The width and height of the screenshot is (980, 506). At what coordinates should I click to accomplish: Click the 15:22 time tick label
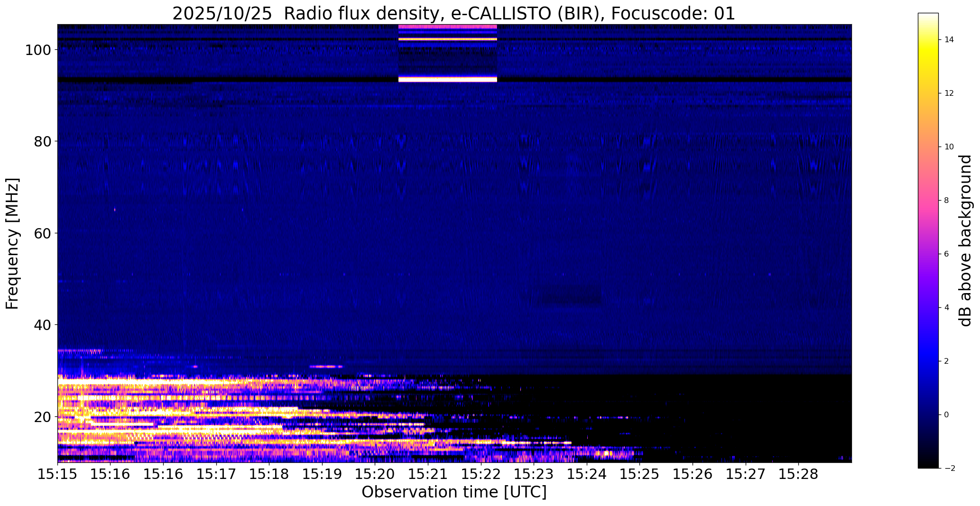click(x=481, y=474)
